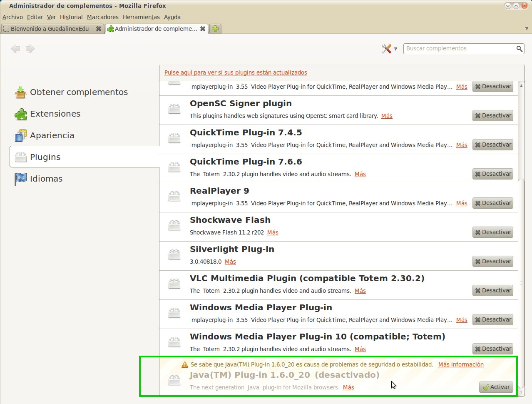Activate the Java(TM) Plug-in
The height and width of the screenshot is (404, 532).
coord(496,387)
